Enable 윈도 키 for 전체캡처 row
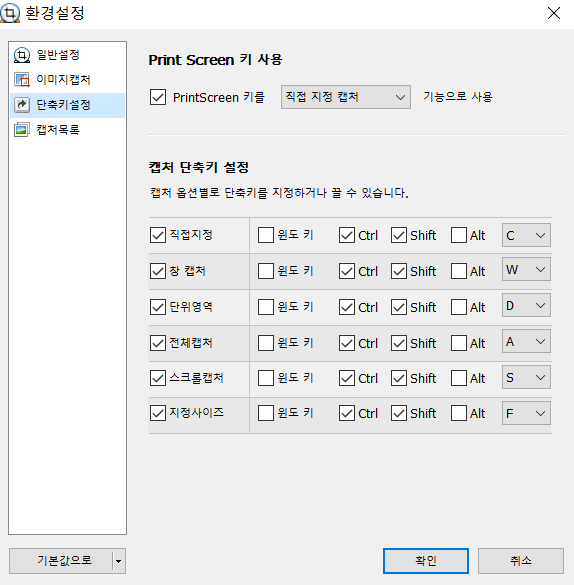This screenshot has width=574, height=585. coord(266,343)
